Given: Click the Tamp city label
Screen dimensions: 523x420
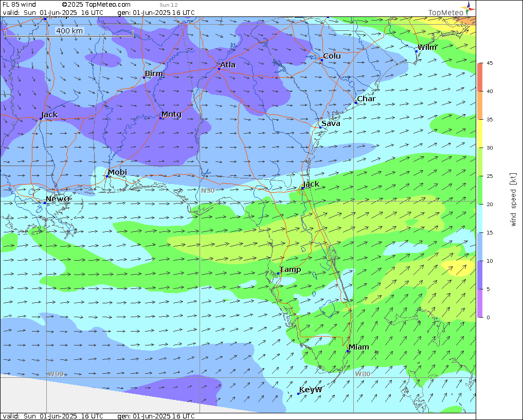Looking at the screenshot, I should tap(290, 269).
